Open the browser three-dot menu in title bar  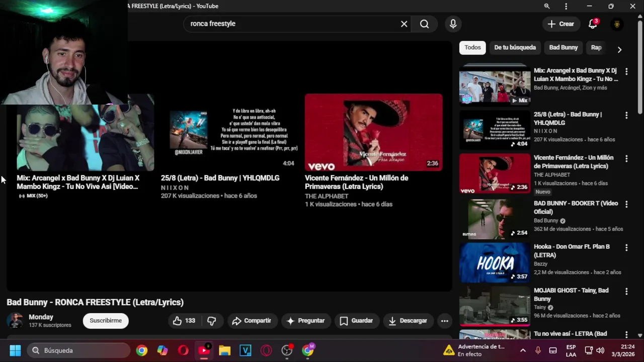pos(566,6)
